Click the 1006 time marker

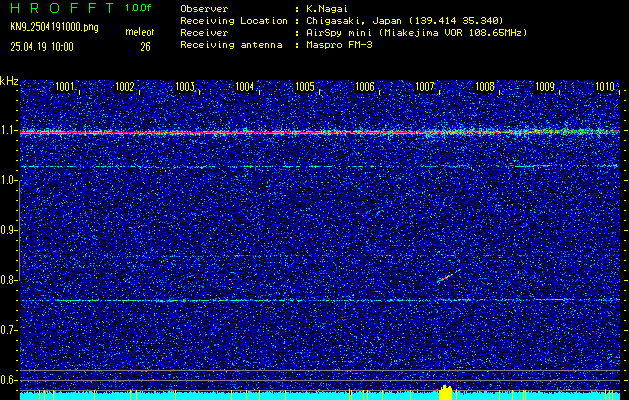(x=365, y=87)
